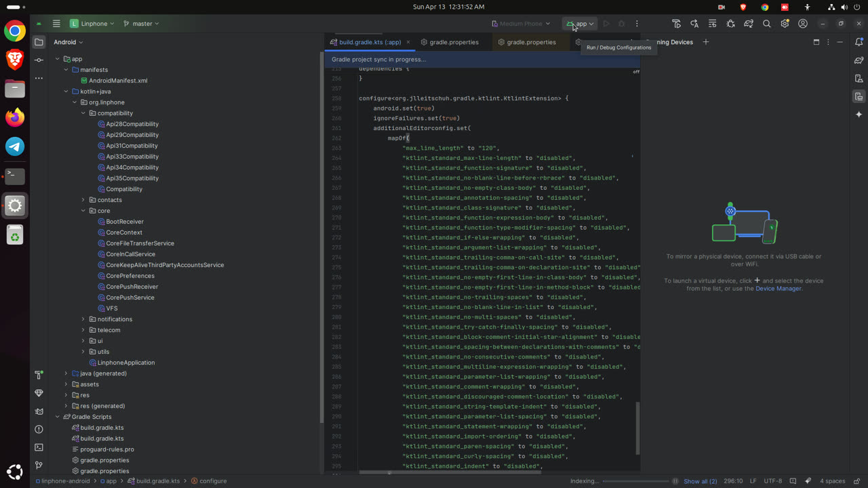Image resolution: width=868 pixels, height=488 pixels.
Task: Click Show all (2) background tasks
Action: (700, 481)
